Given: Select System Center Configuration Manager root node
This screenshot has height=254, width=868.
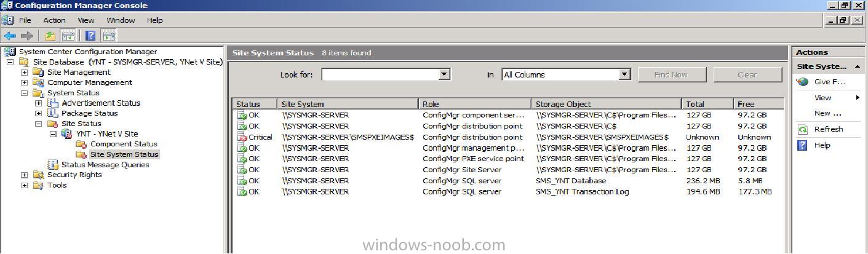Looking at the screenshot, I should 88,52.
